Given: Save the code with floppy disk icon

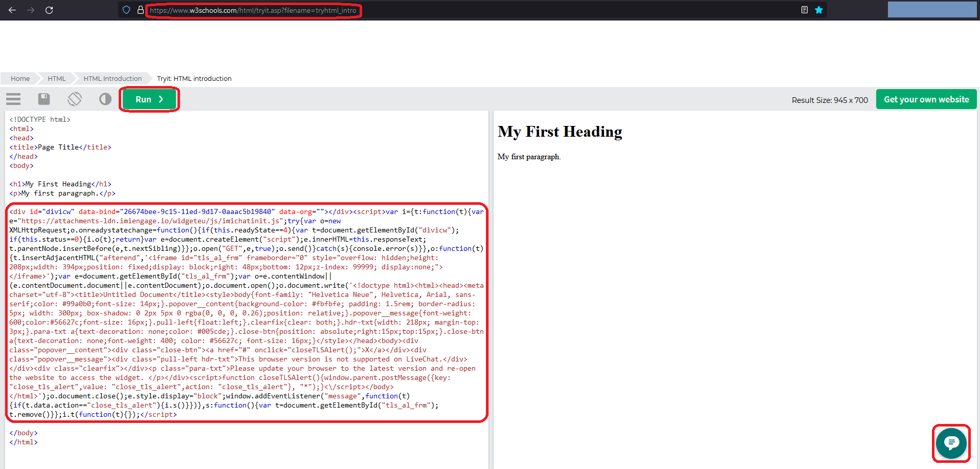Looking at the screenshot, I should (x=44, y=99).
